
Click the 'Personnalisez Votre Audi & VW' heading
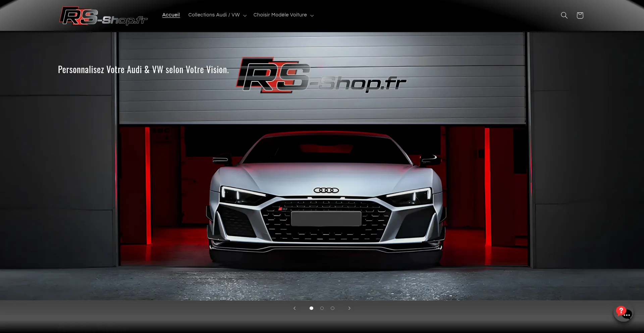[143, 69]
